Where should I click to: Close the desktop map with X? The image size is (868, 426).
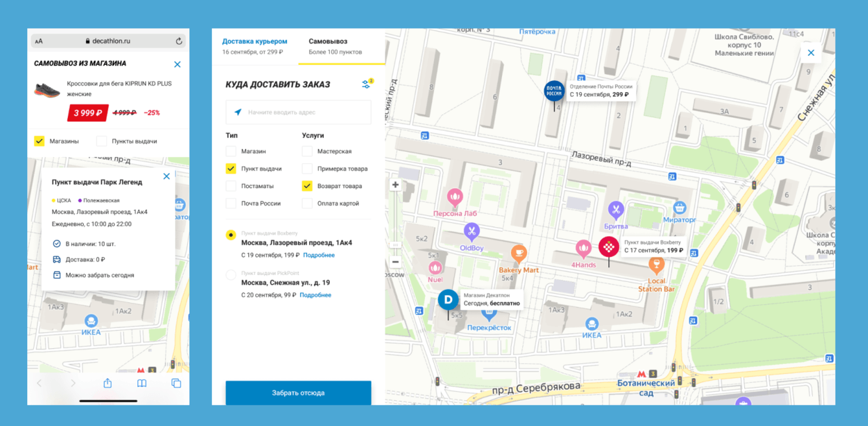point(811,53)
